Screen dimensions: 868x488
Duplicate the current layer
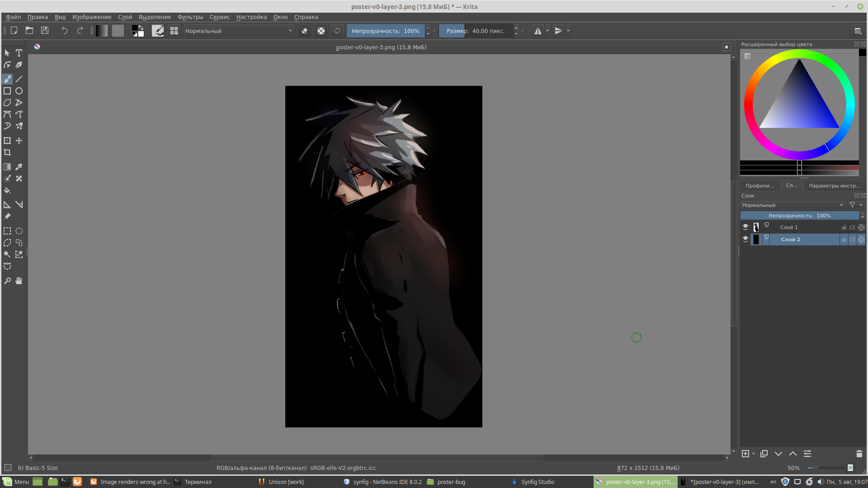click(x=764, y=454)
